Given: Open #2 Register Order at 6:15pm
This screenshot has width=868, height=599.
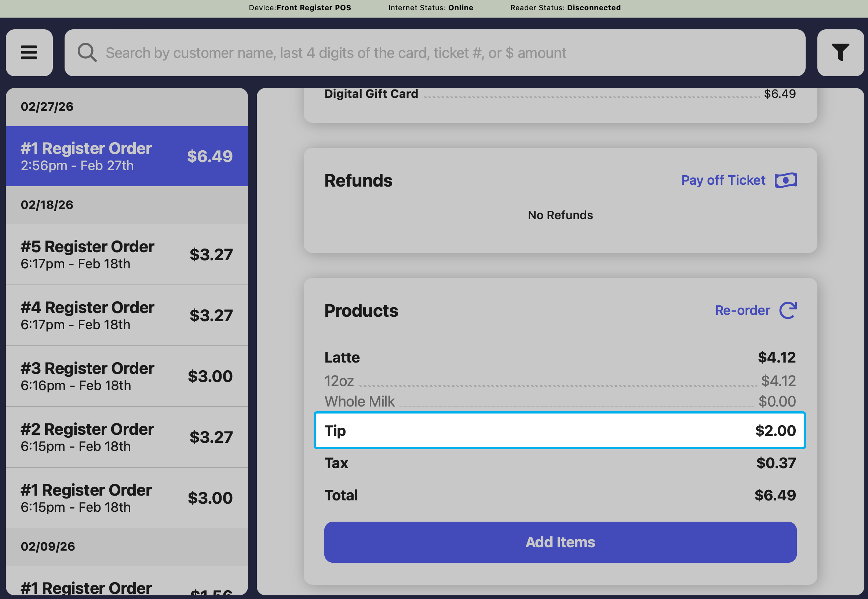Looking at the screenshot, I should tap(127, 437).
